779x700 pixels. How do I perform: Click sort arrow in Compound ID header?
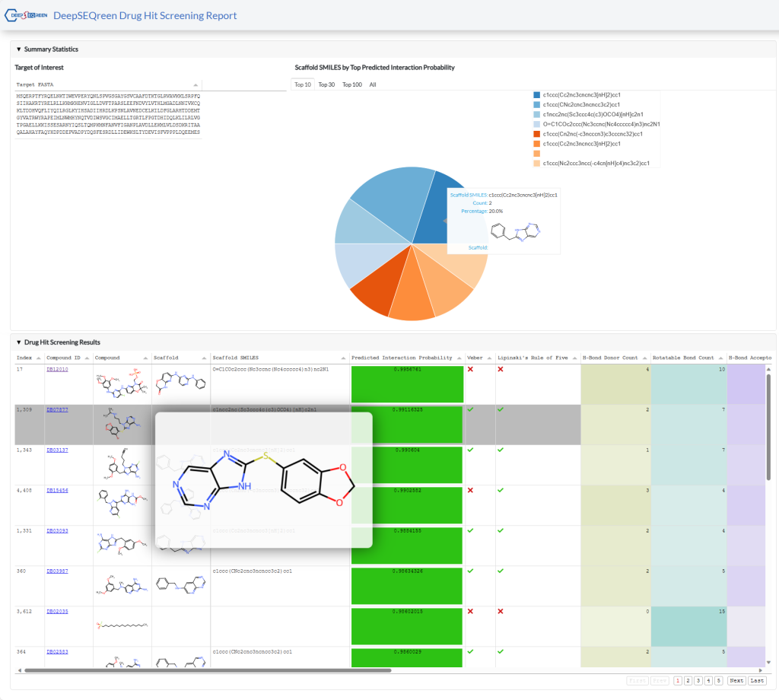86,358
